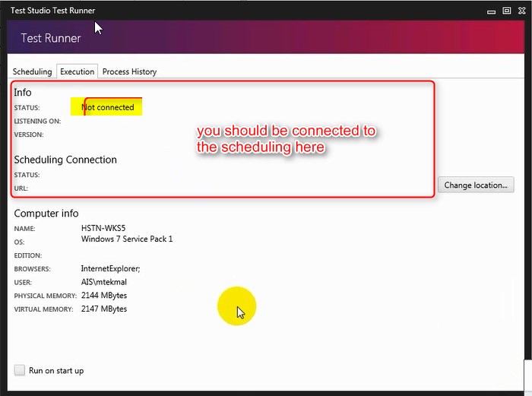Maximize the Test Runner window
Viewport: 532px width, 396px height.
507,11
